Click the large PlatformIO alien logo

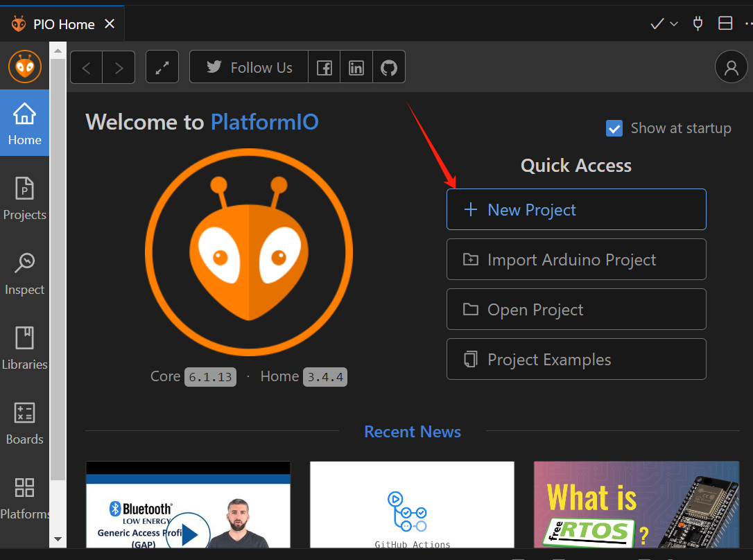[x=249, y=252]
